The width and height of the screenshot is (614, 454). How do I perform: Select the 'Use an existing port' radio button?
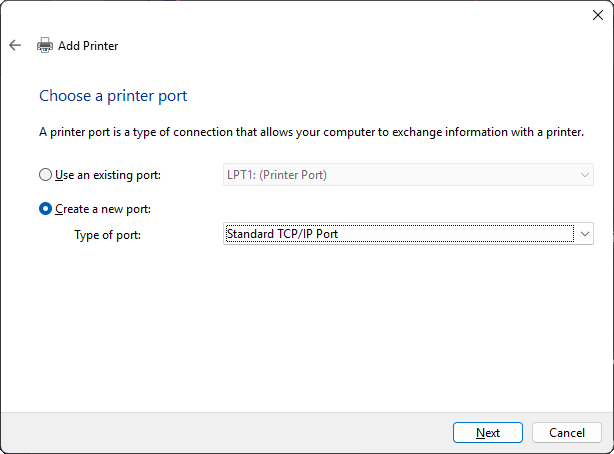pyautogui.click(x=45, y=175)
